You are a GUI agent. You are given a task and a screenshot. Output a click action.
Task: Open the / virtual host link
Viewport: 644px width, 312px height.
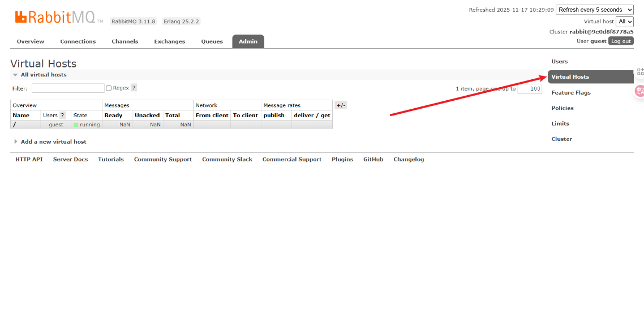pos(14,125)
